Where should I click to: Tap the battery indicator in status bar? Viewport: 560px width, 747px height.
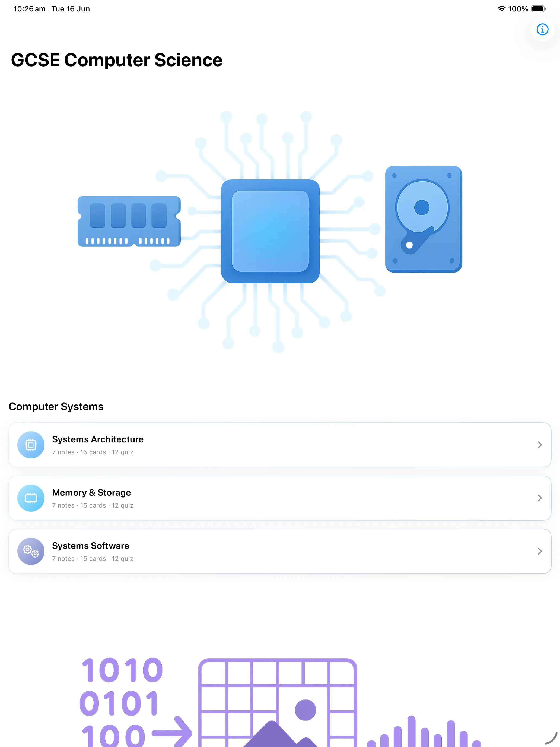538,9
